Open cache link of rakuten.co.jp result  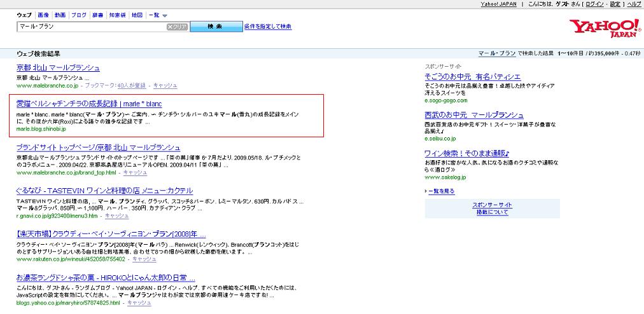[x=144, y=259]
